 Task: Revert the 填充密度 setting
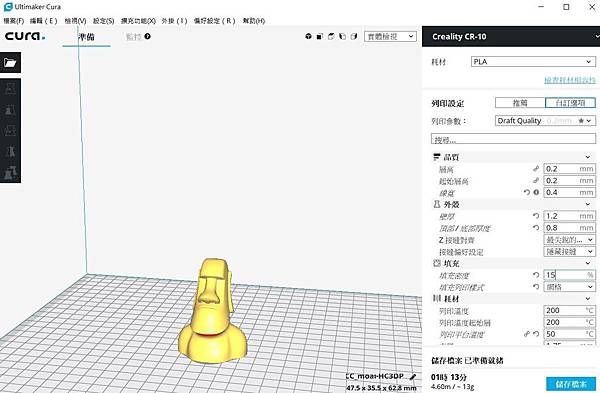pos(536,275)
